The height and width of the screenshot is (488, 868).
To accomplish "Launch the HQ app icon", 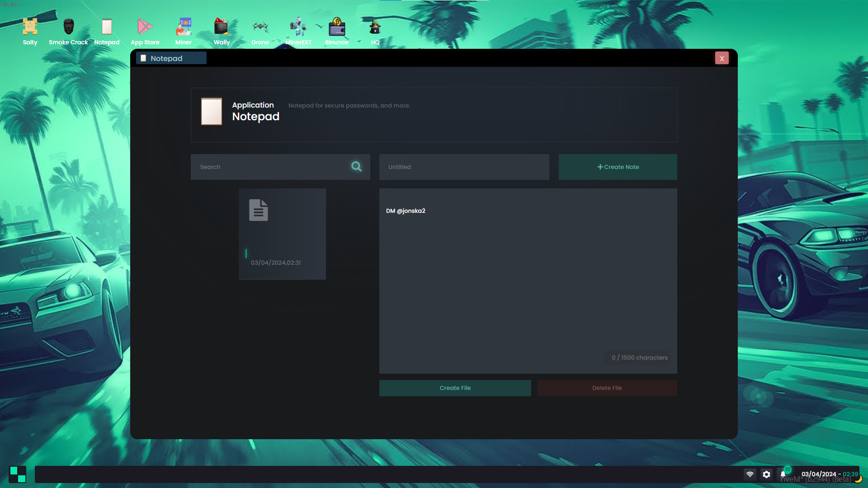I will 375,32.
